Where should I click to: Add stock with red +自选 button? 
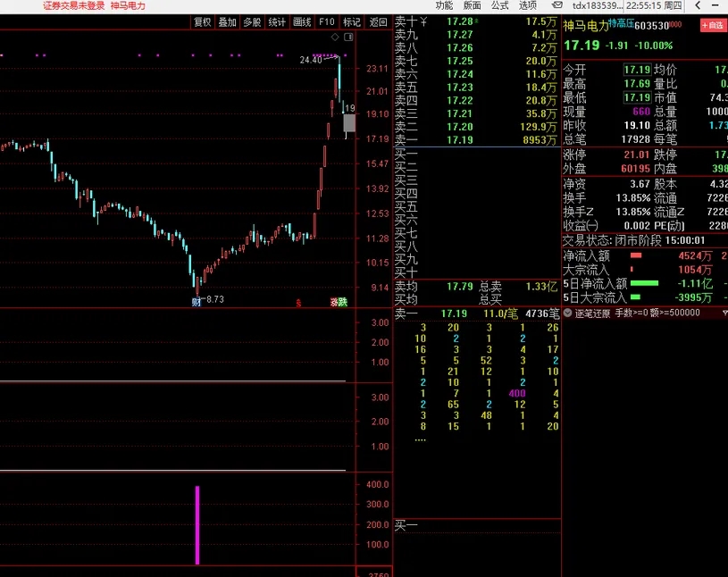pyautogui.click(x=713, y=25)
